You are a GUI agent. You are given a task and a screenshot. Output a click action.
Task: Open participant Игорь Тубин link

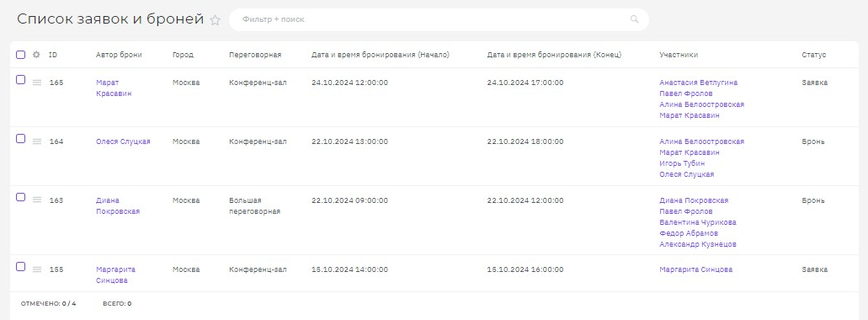coord(682,163)
